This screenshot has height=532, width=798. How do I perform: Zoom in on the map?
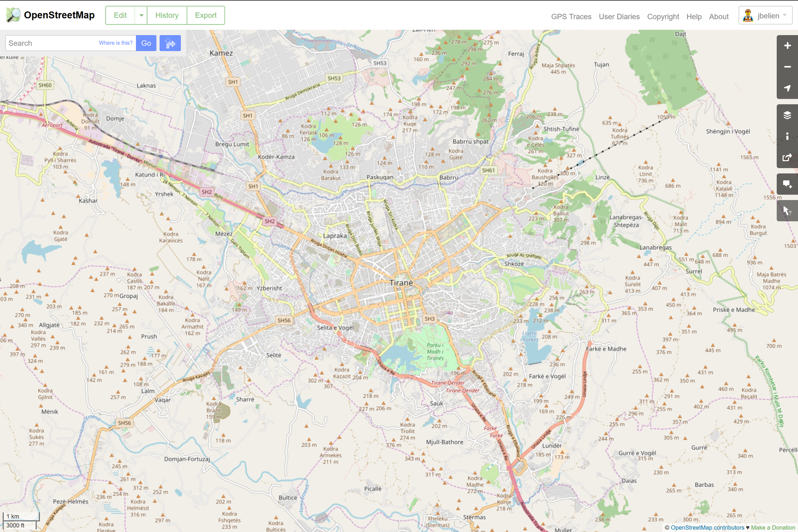(787, 46)
